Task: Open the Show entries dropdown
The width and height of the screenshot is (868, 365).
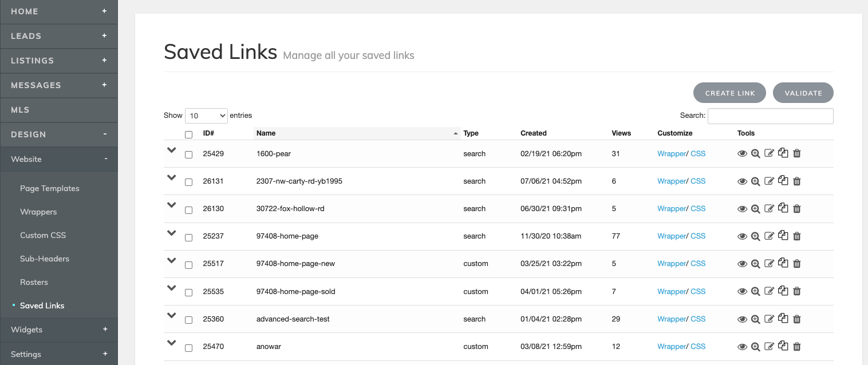Action: 206,116
